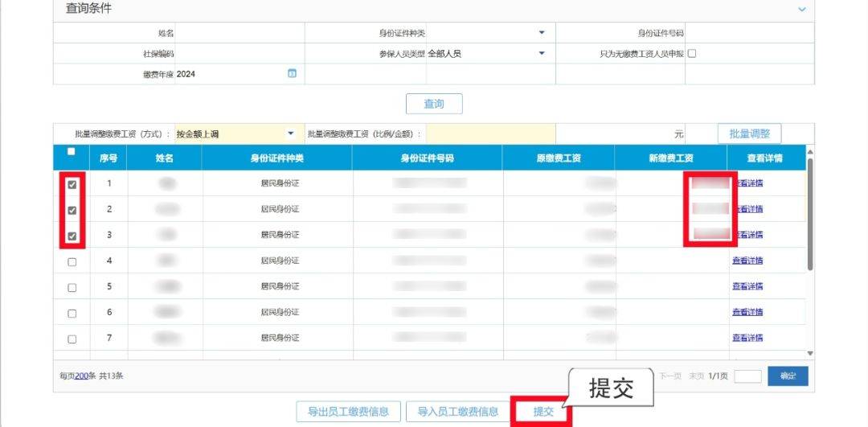868x427 pixels.
Task: Expand the 按金额上调 adjustment method dropdown
Action: click(291, 133)
